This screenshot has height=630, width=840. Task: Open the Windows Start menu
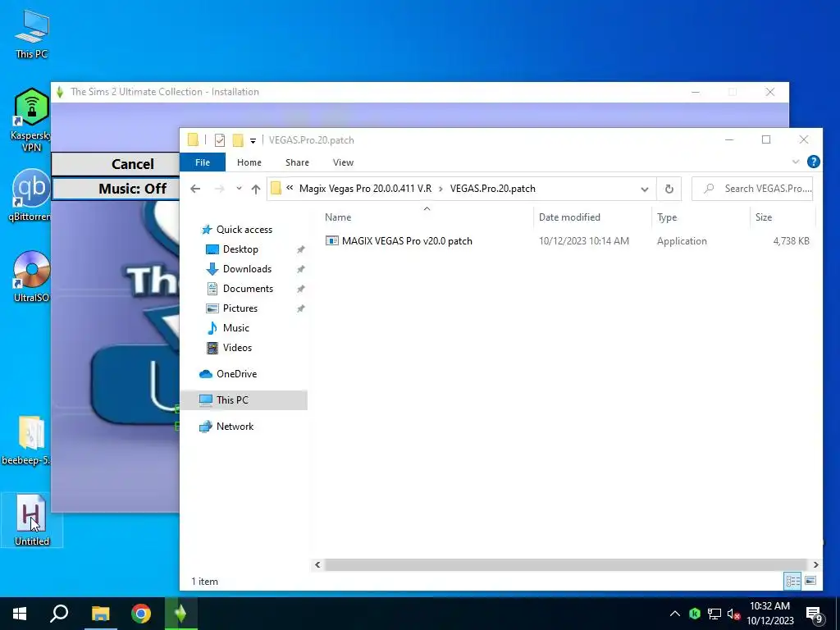coord(20,614)
